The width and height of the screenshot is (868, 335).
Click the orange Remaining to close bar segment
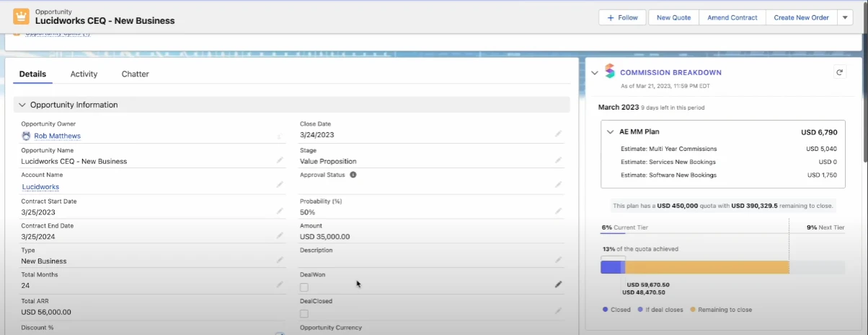(x=707, y=267)
